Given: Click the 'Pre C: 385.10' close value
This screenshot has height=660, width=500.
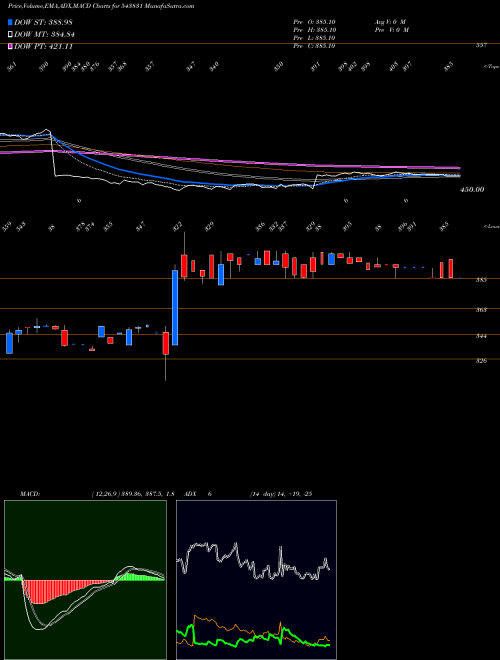Looking at the screenshot, I should tap(314, 46).
